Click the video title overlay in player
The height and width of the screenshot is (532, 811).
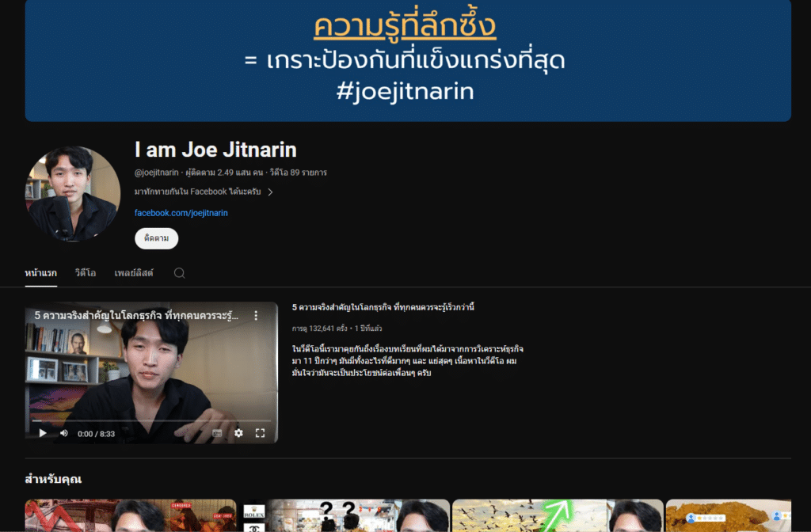[136, 315]
